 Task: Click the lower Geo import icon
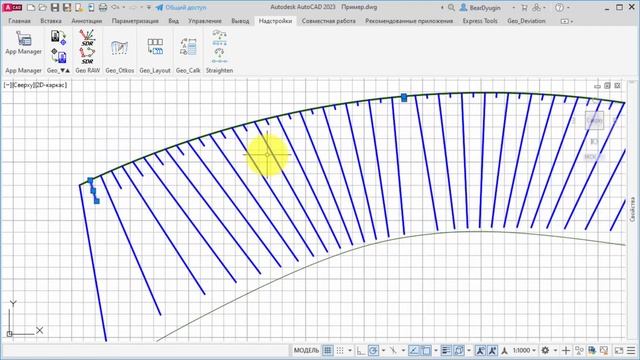tap(59, 56)
